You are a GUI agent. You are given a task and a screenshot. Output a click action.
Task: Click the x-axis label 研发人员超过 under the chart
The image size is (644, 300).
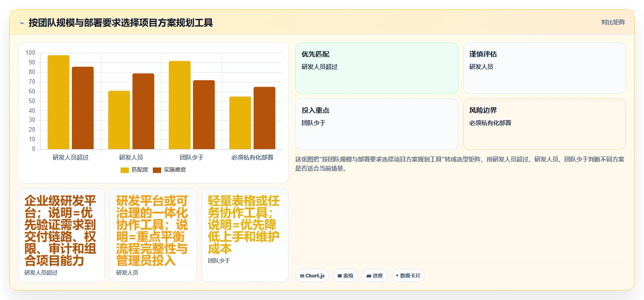70,157
